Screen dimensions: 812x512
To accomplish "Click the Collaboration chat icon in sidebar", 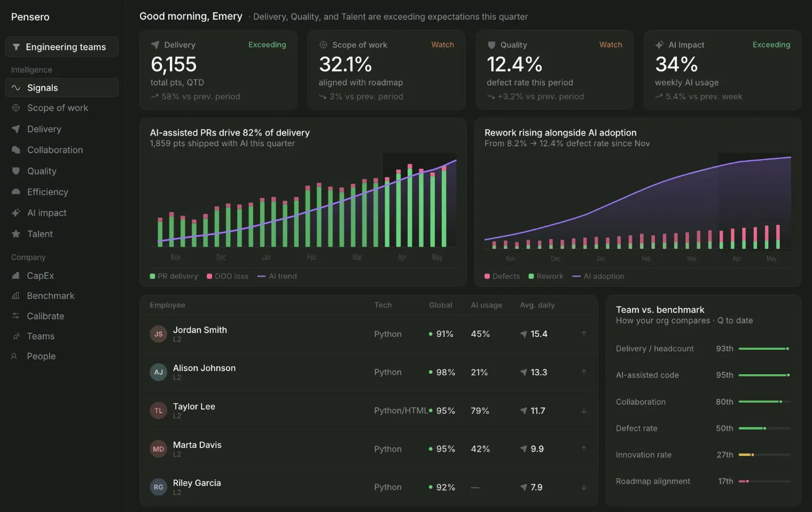I will click(x=16, y=150).
